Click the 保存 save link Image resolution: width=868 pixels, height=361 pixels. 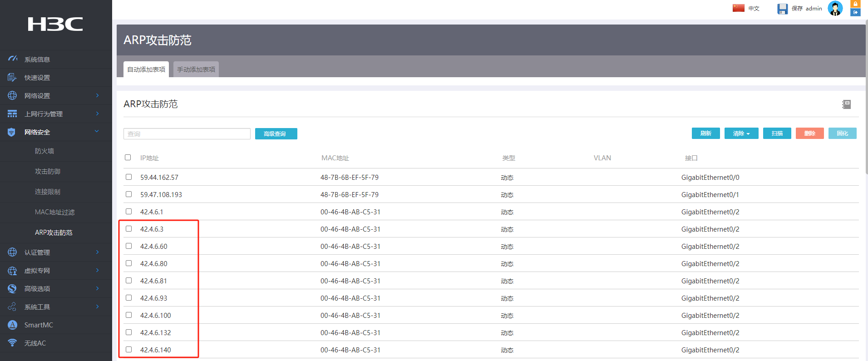click(797, 9)
